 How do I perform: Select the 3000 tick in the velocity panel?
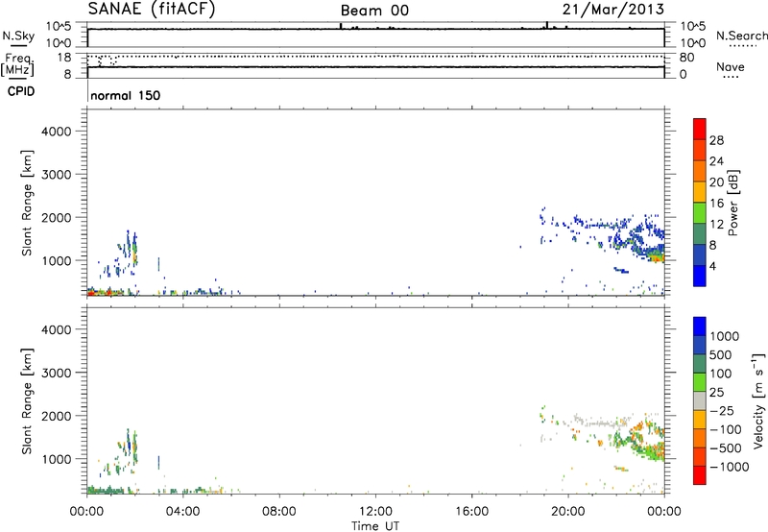(56, 373)
